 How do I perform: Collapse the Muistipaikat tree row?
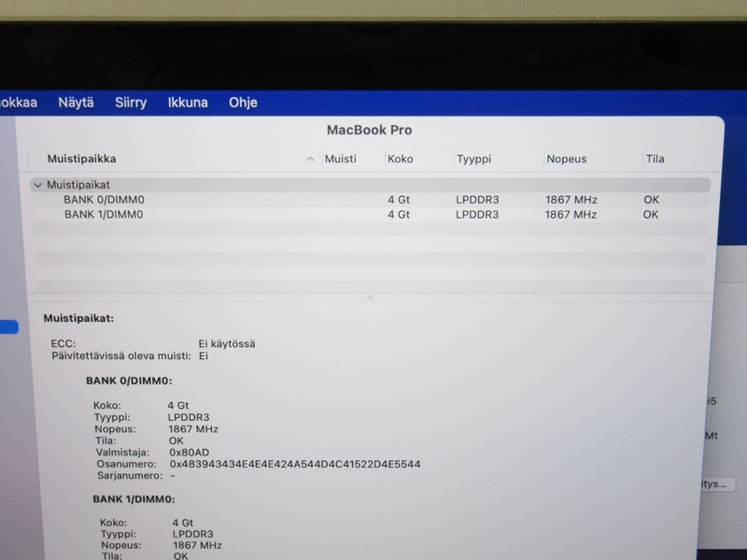click(38, 185)
